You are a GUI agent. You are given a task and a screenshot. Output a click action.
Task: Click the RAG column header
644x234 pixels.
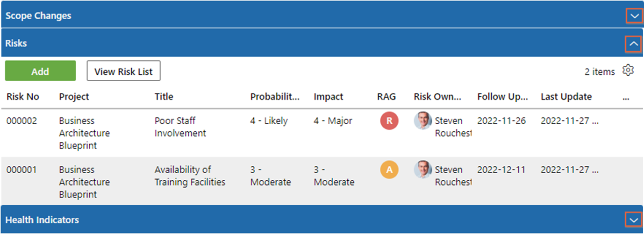pos(386,97)
